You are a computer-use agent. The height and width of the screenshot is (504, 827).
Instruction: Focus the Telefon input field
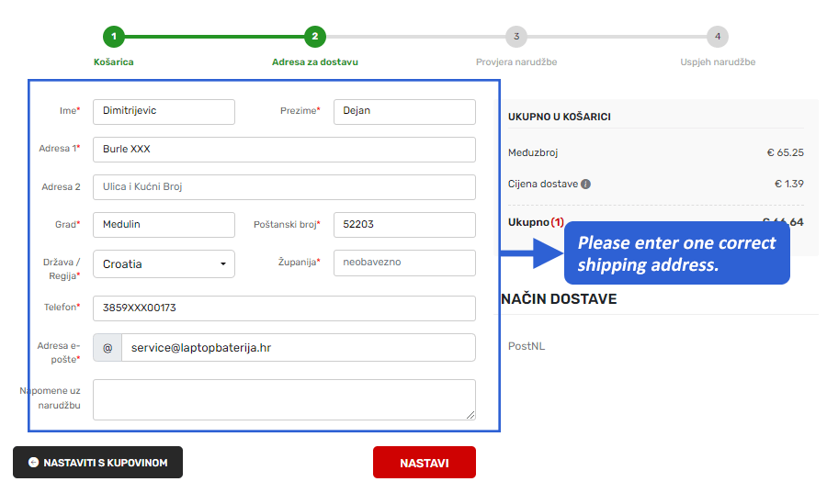284,308
